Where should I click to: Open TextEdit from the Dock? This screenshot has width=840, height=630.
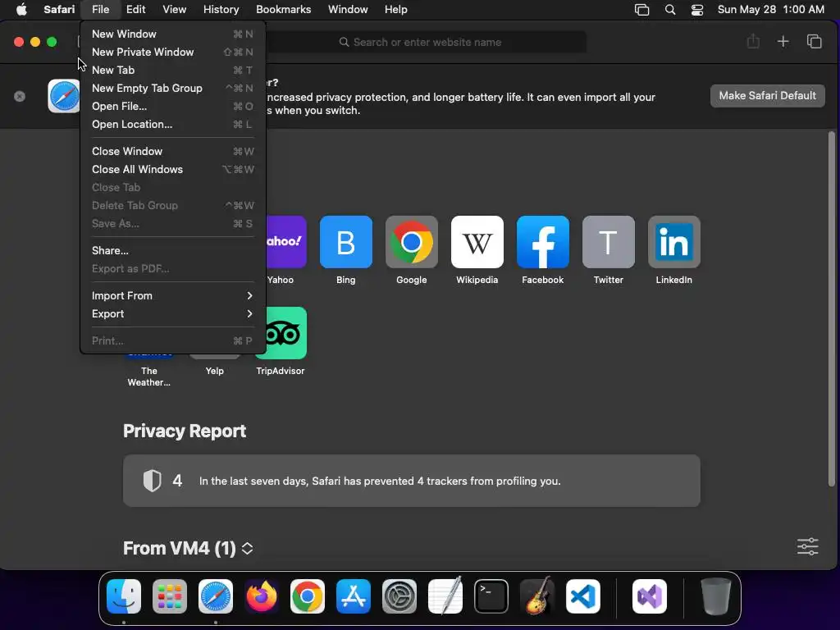click(x=445, y=596)
